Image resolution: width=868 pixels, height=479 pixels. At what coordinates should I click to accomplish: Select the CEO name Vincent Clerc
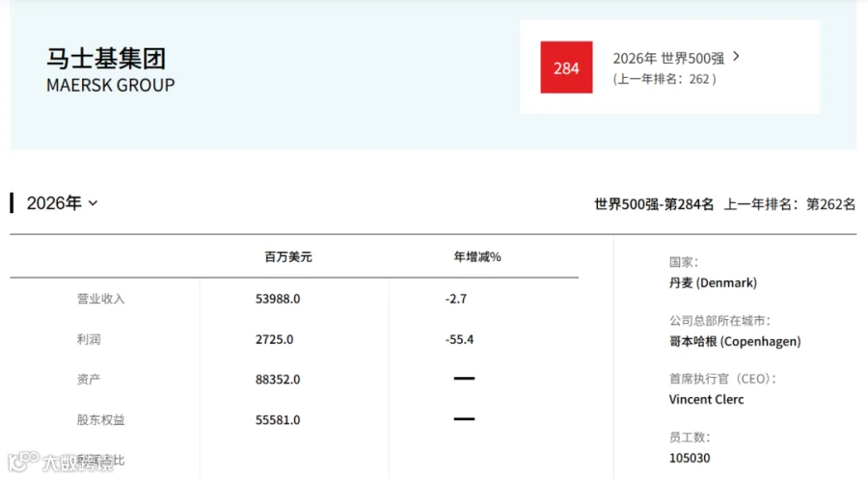tap(706, 399)
